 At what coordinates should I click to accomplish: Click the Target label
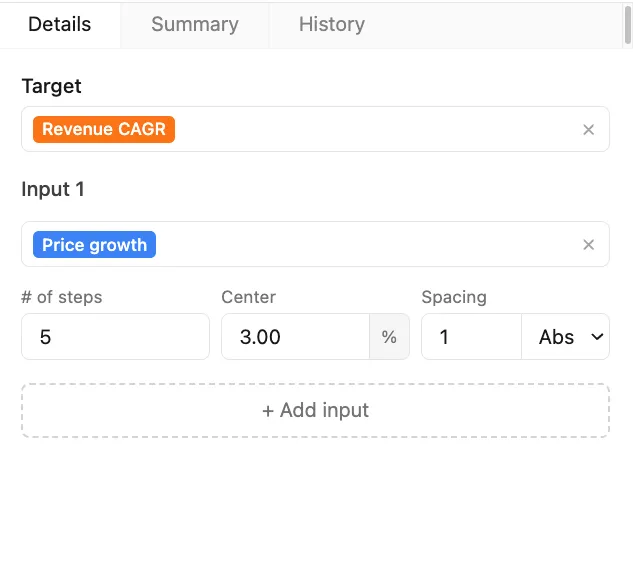click(52, 86)
